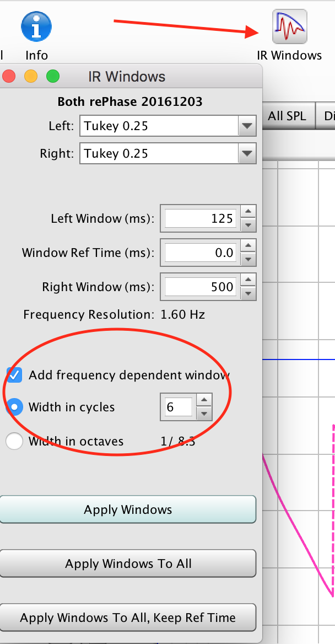The height and width of the screenshot is (644, 335).
Task: Decrease the Left Window ms value
Action: [247, 224]
